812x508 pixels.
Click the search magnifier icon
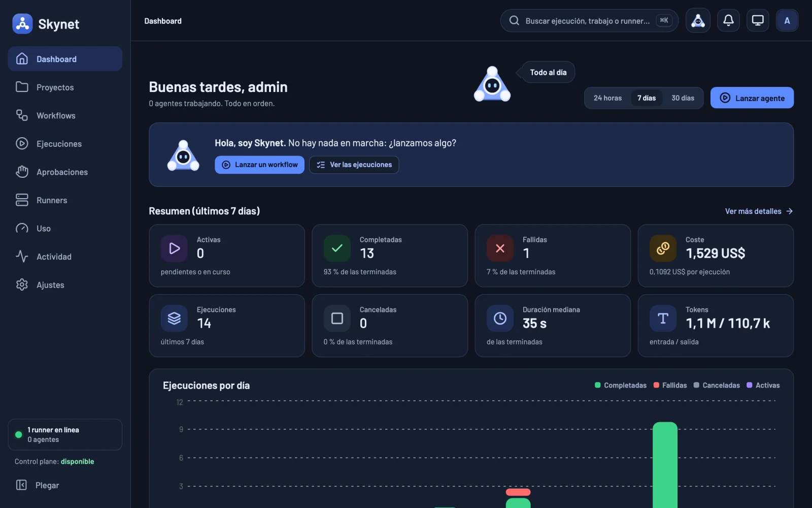[514, 21]
